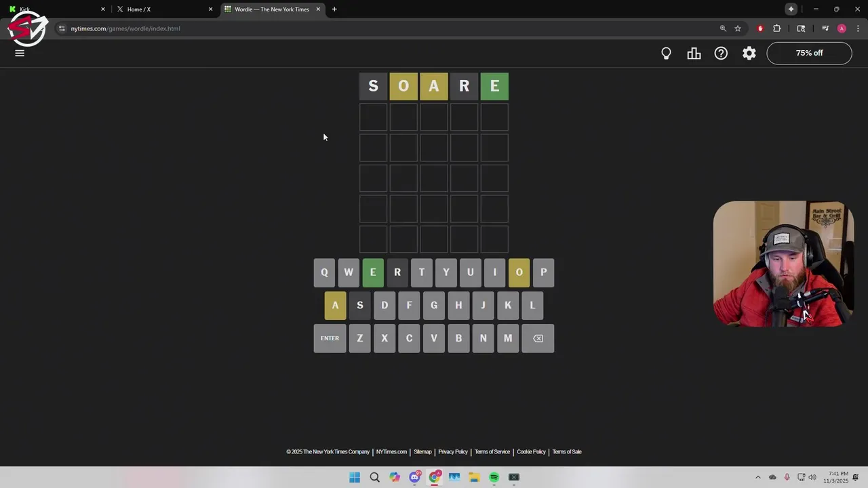Tap the J key on Wordle keyboard
The image size is (868, 488).
pos(483,305)
